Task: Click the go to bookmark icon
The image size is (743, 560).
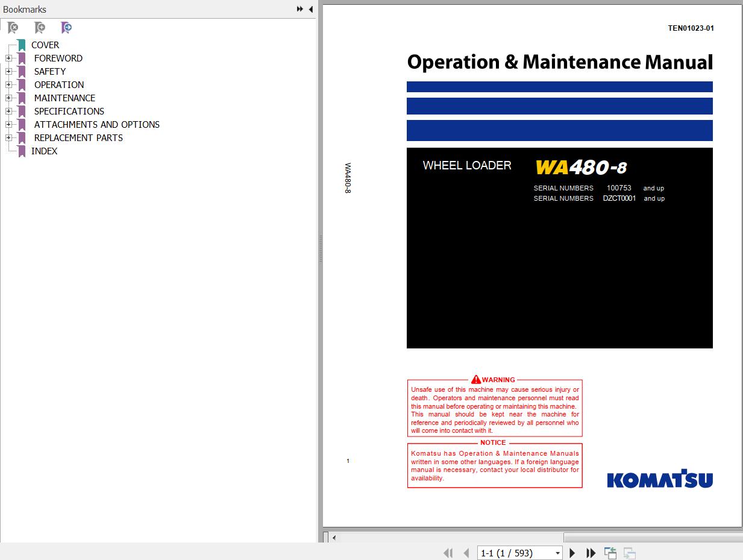Action: tap(66, 27)
